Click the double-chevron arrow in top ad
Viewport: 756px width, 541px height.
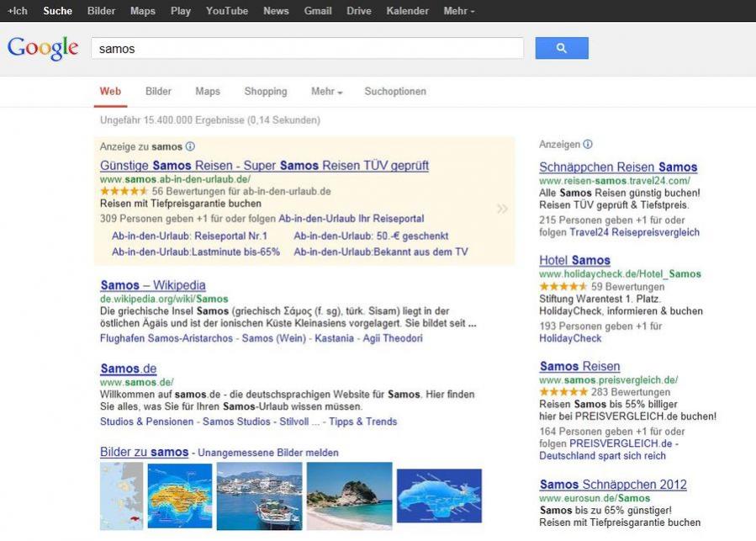click(x=502, y=209)
